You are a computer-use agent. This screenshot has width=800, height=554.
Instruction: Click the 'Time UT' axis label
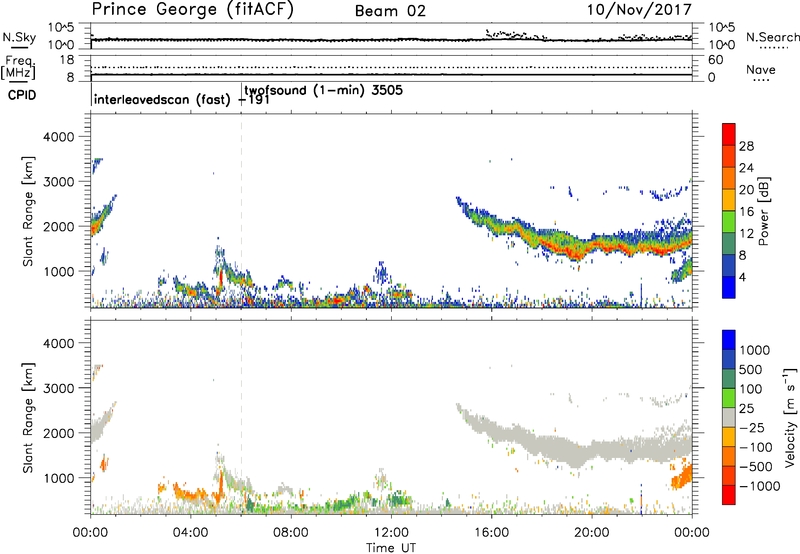click(x=391, y=548)
